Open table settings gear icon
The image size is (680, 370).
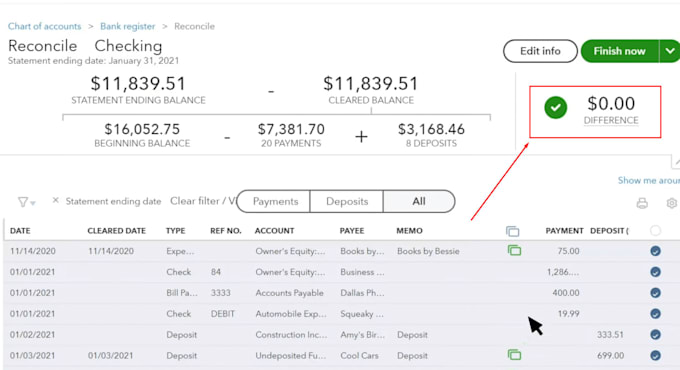pyautogui.click(x=672, y=203)
